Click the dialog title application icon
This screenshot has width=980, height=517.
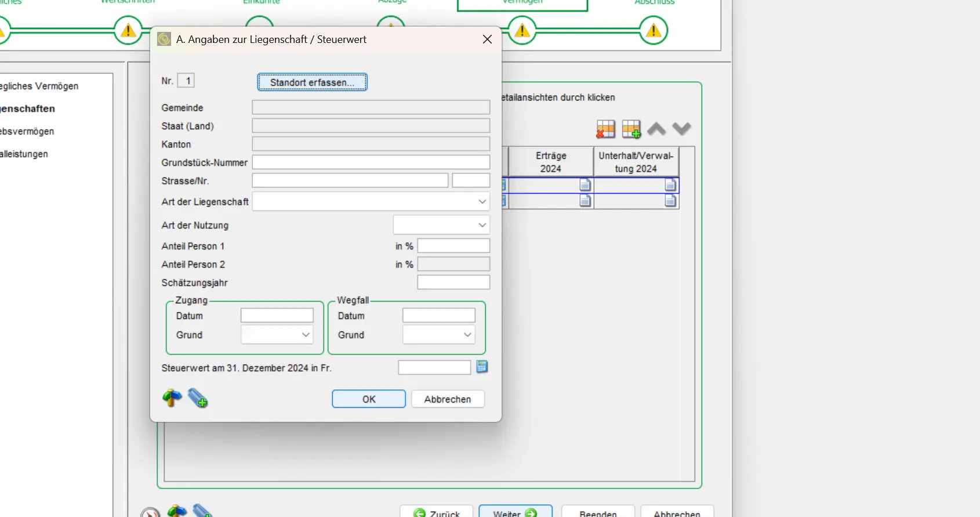(164, 39)
